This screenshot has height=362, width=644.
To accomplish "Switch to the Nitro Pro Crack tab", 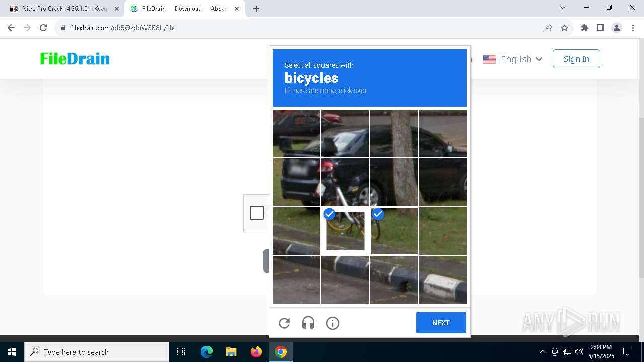I will [x=64, y=9].
